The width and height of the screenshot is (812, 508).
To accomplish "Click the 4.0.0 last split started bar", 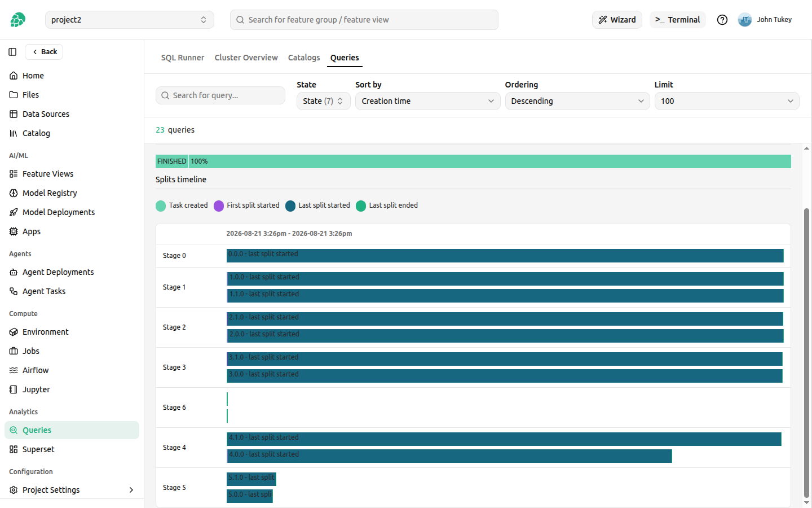I will pyautogui.click(x=449, y=456).
